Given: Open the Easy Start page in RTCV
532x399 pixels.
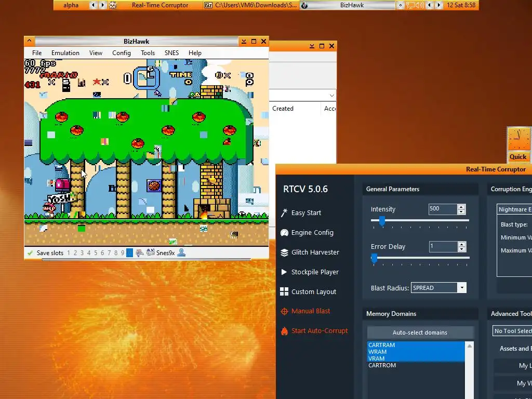Looking at the screenshot, I should (x=301, y=212).
